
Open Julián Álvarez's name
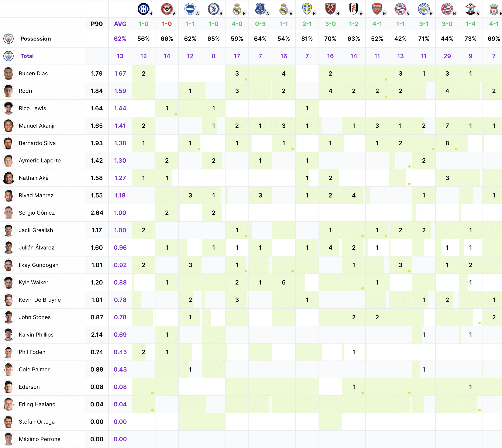pos(37,248)
